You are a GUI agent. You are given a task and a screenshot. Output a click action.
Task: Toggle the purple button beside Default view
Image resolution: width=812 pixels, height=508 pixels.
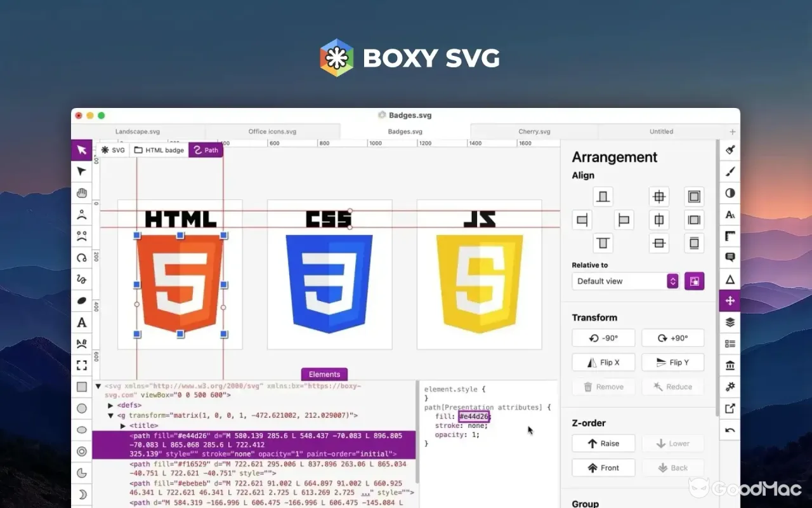694,281
